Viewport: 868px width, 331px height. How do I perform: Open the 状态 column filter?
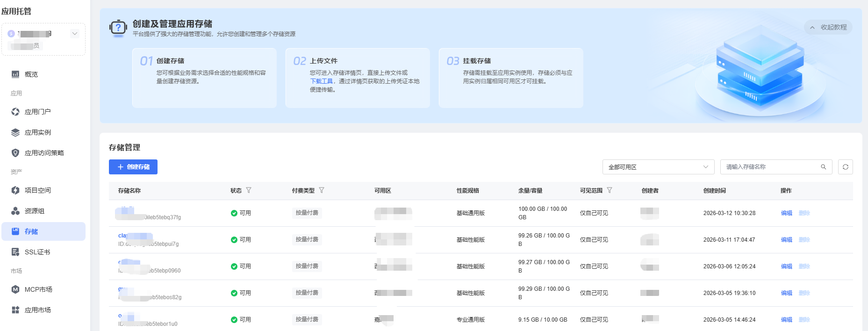[x=249, y=190]
